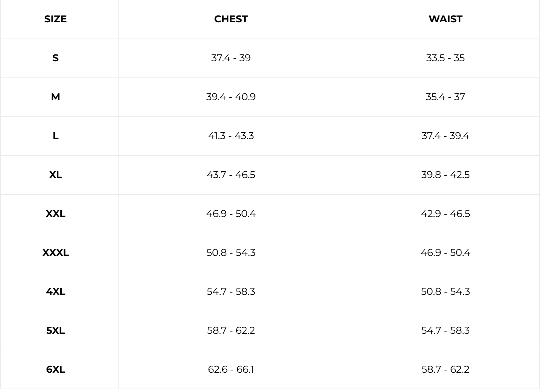The width and height of the screenshot is (542, 392).
Task: Click the CHEST column header
Action: 231,19
